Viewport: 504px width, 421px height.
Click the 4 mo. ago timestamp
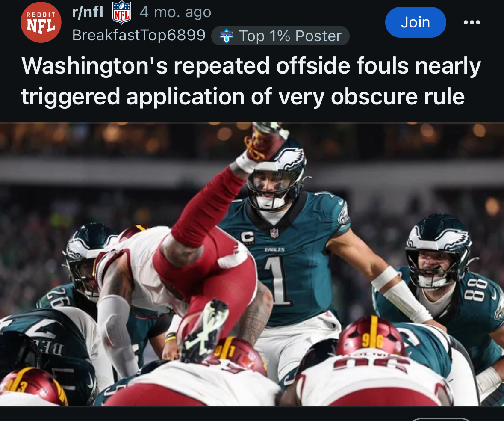(x=176, y=12)
